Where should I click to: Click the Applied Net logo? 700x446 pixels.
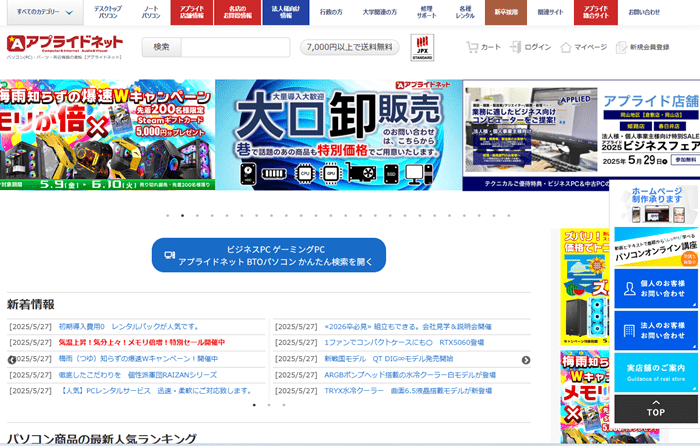(66, 46)
